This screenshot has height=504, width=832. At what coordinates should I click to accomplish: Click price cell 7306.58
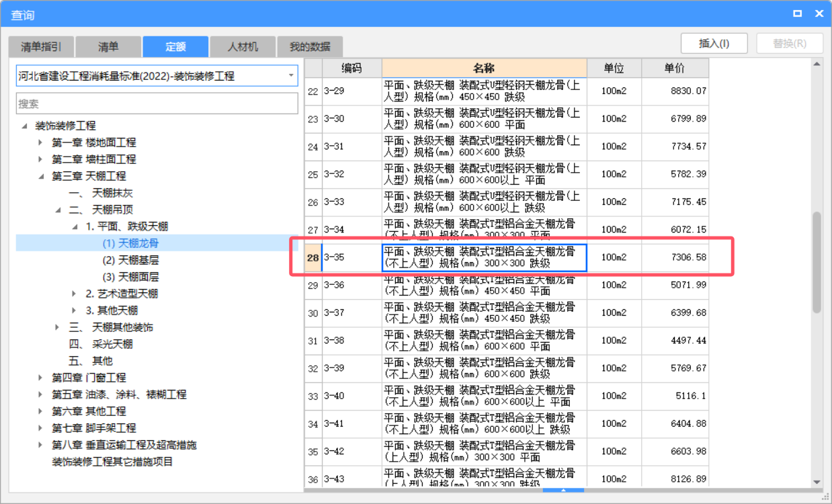pos(675,257)
